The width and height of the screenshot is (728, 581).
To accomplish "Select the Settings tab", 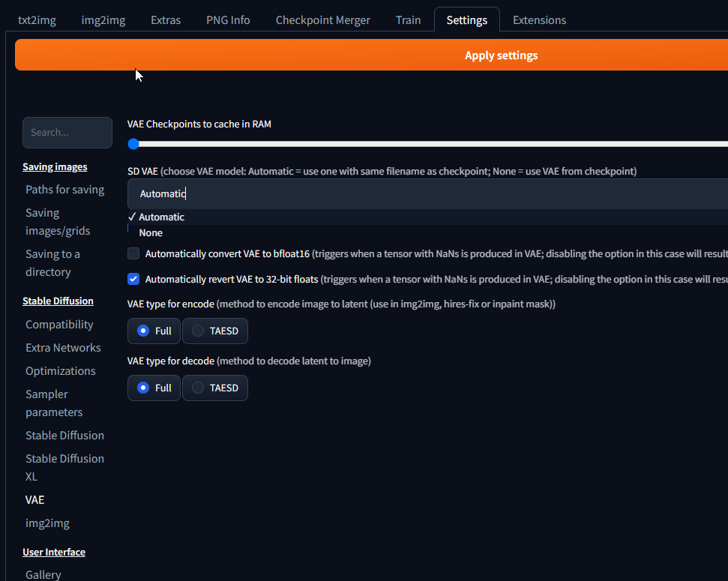I will [x=466, y=20].
